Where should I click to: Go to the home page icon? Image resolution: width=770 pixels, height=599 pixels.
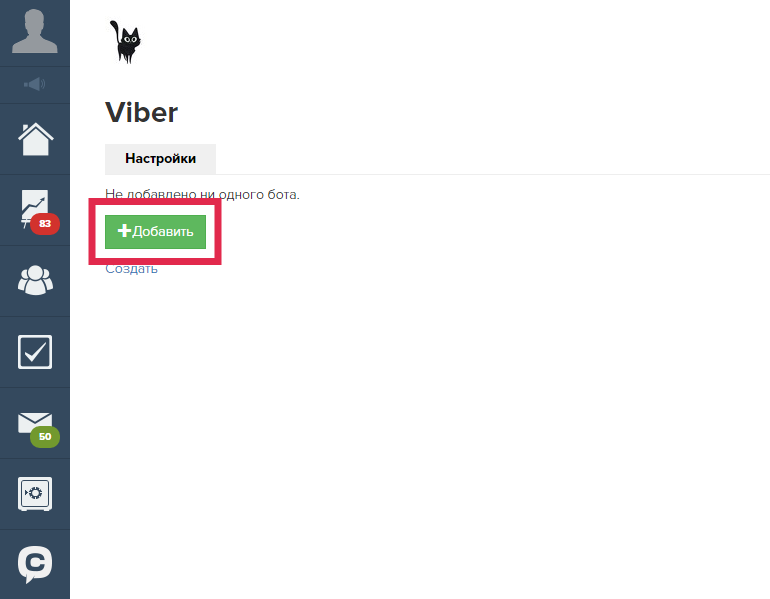[35, 139]
